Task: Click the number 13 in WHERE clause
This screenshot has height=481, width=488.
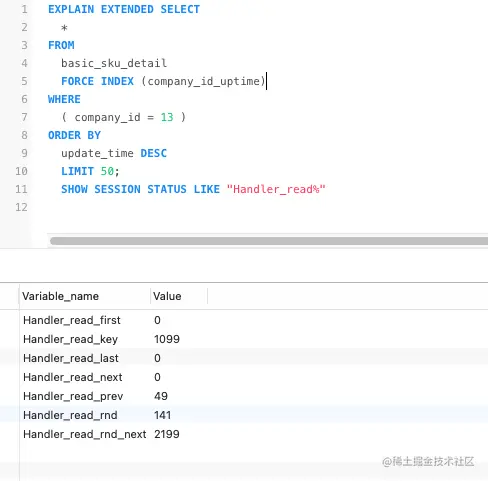Action: (x=167, y=117)
